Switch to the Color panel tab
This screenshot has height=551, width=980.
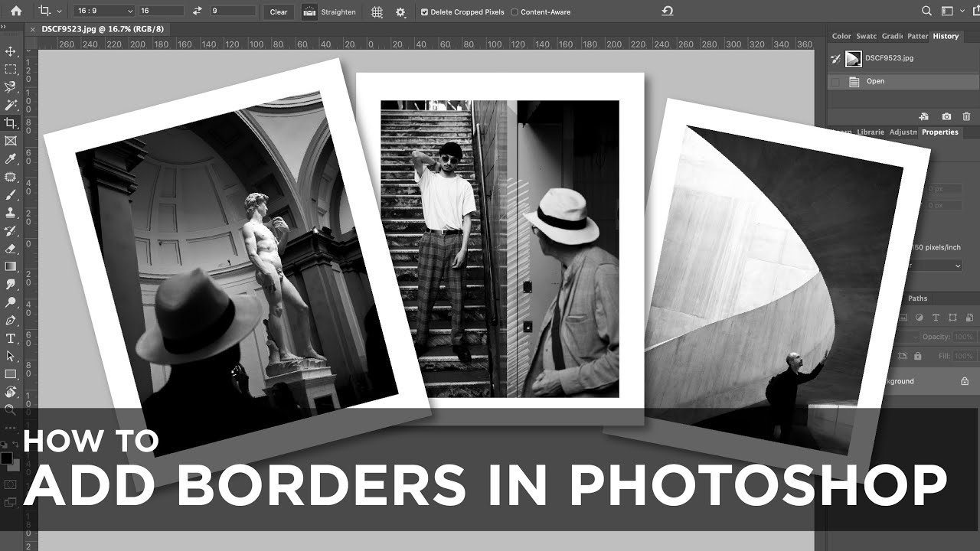[x=841, y=36]
